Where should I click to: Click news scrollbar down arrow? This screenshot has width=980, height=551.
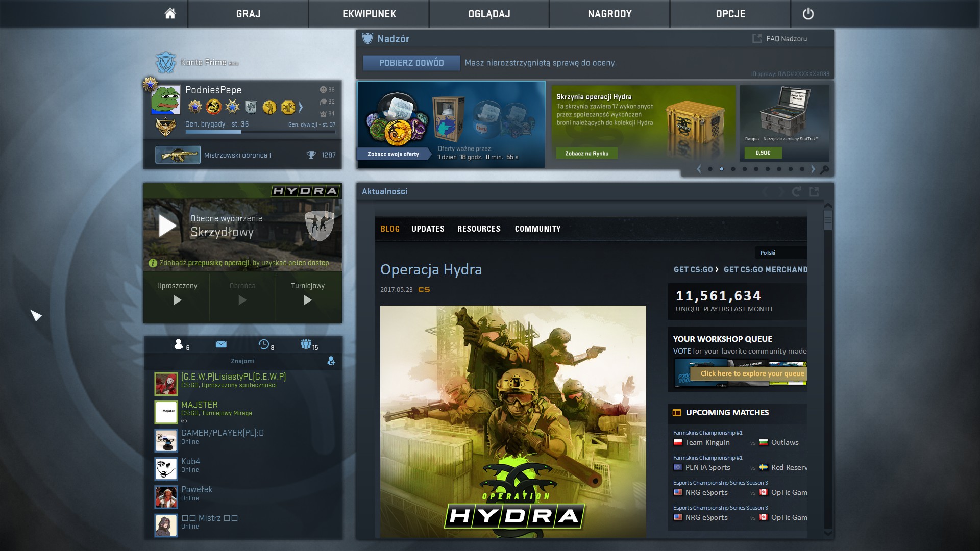click(828, 533)
